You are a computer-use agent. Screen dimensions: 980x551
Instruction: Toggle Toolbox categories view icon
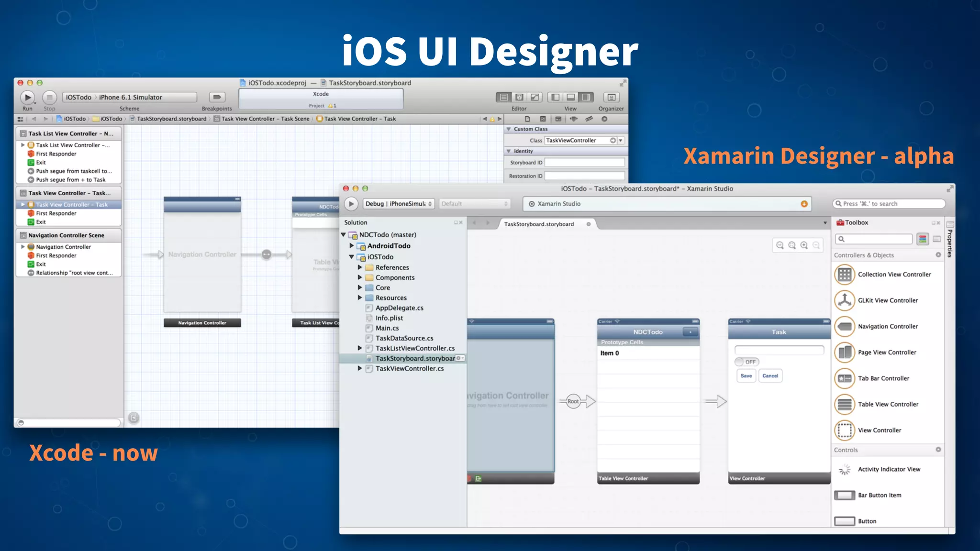[x=923, y=239]
